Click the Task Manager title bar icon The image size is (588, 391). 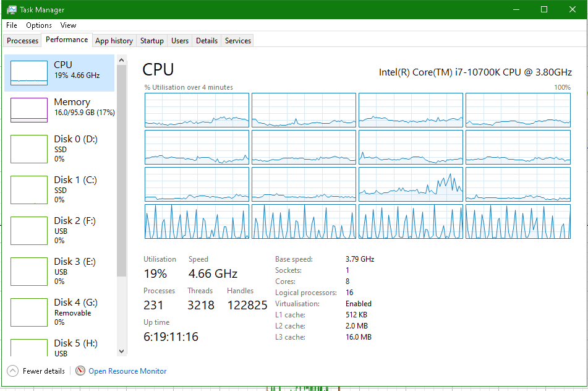coord(11,10)
